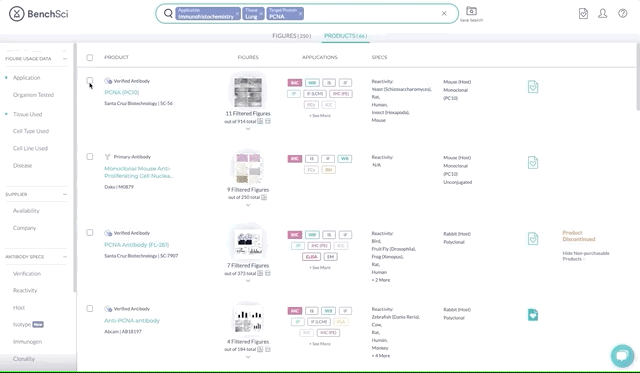The height and width of the screenshot is (373, 640).
Task: Show more applications for PCNA (PC10)
Action: (320, 116)
